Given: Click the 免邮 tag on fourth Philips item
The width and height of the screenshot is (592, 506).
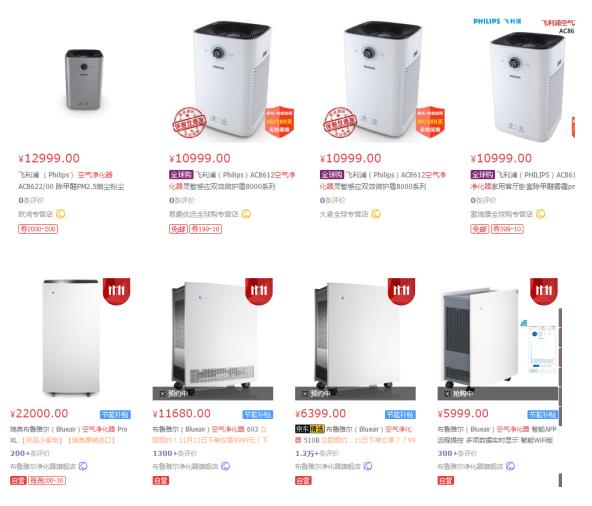Looking at the screenshot, I should pos(479,229).
